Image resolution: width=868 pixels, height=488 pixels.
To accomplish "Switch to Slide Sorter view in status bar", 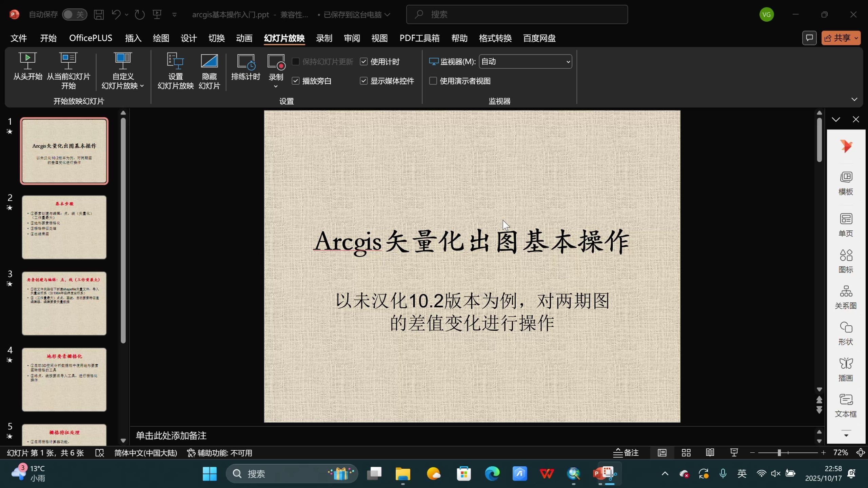I will (686, 452).
